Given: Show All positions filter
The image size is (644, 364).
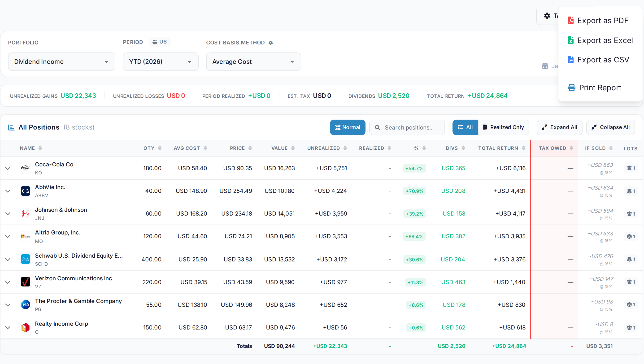Looking at the screenshot, I should pos(465,127).
